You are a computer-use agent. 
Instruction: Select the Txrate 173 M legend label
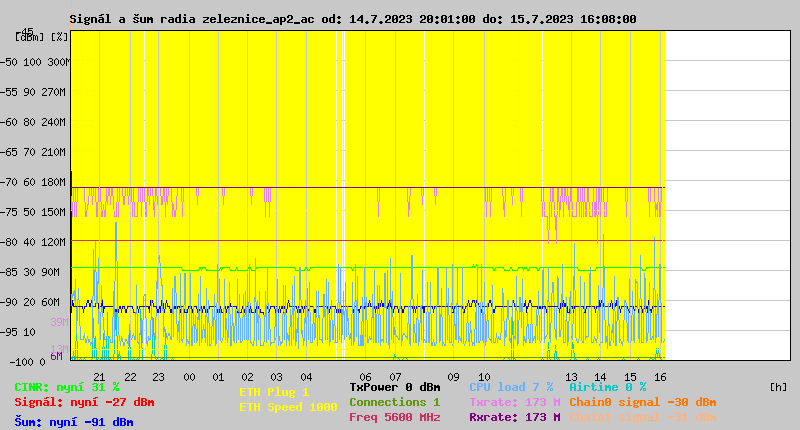514,402
